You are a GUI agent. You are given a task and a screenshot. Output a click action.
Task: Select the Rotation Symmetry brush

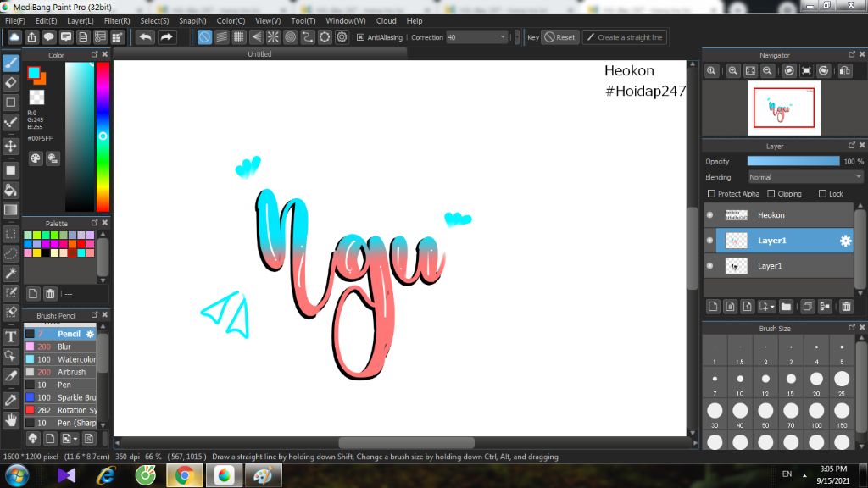click(x=60, y=411)
